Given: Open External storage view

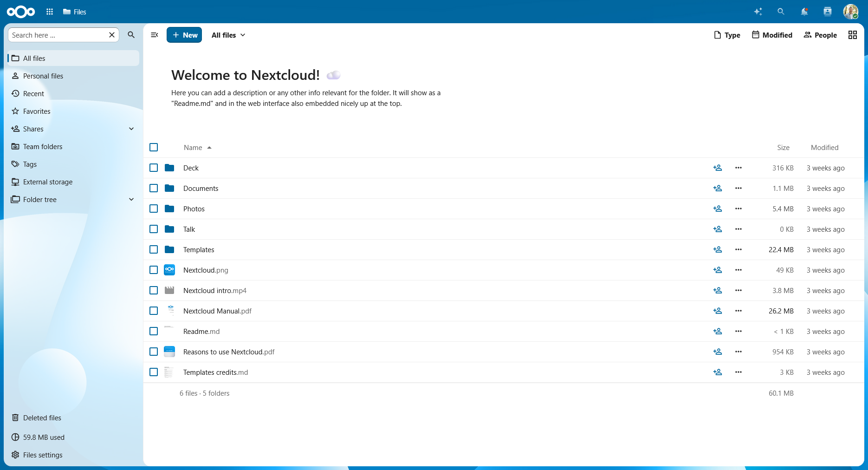Looking at the screenshot, I should (x=73, y=182).
